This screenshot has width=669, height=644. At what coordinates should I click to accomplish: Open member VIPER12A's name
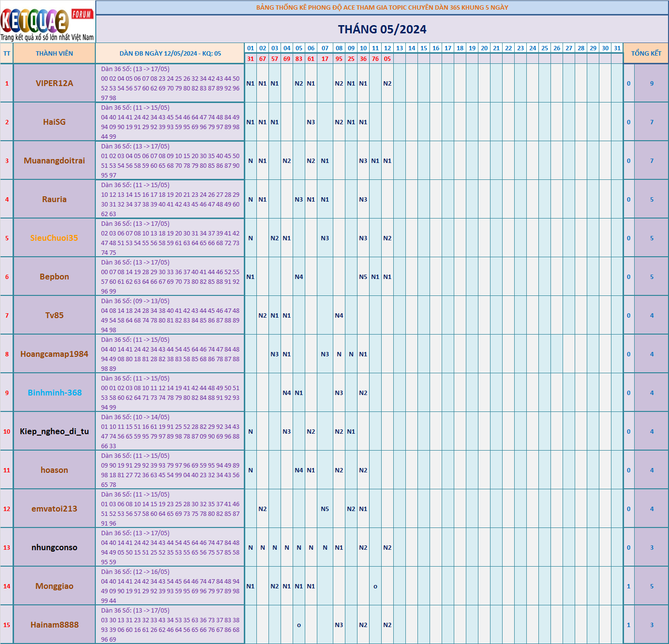pos(54,83)
